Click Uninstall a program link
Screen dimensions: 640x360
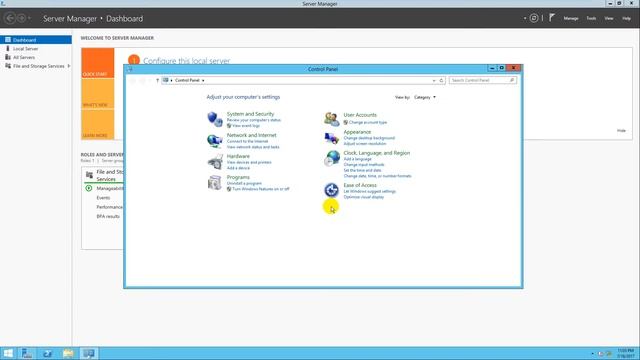(x=244, y=183)
